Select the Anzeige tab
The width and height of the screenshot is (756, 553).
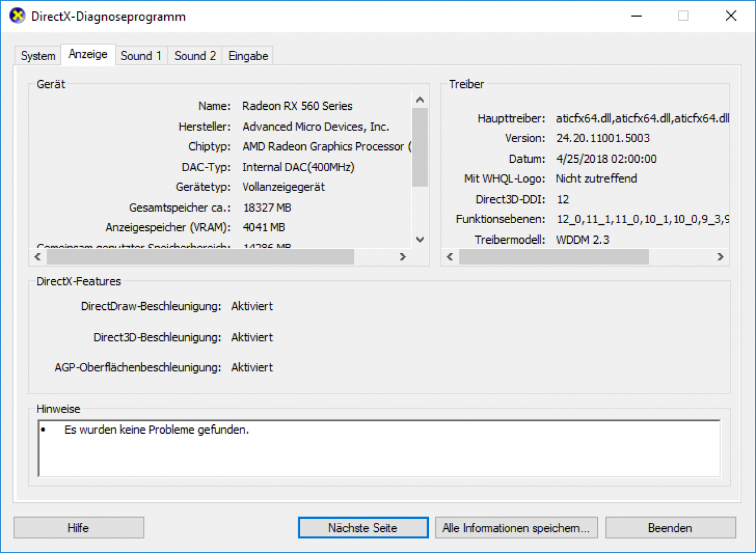88,54
